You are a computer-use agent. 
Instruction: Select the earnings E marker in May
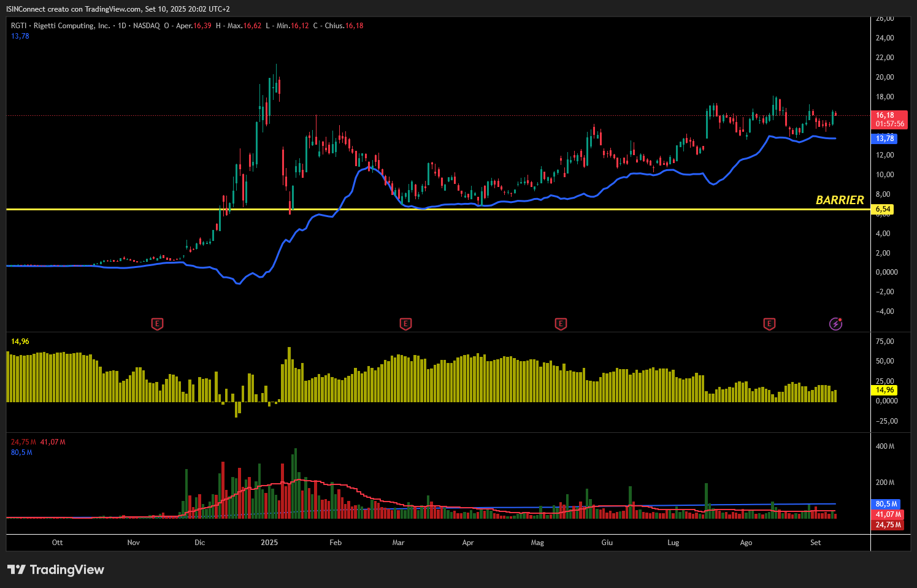560,324
